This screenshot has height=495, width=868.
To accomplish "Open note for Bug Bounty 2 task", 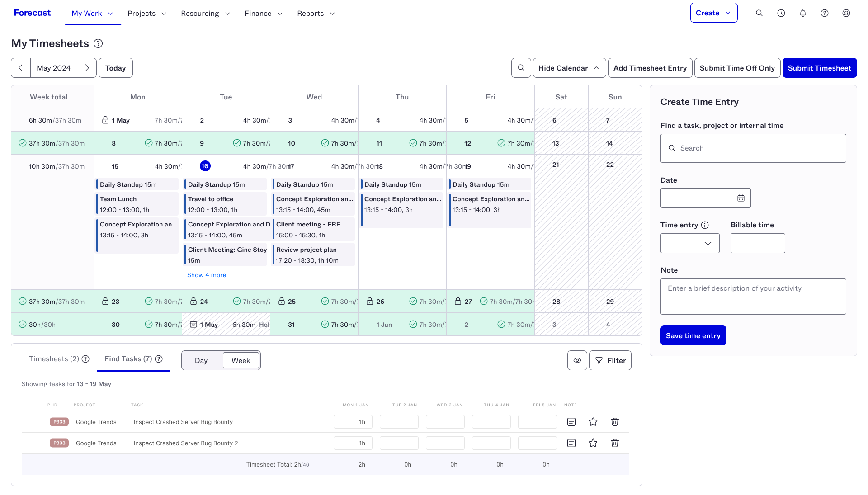I will [571, 443].
